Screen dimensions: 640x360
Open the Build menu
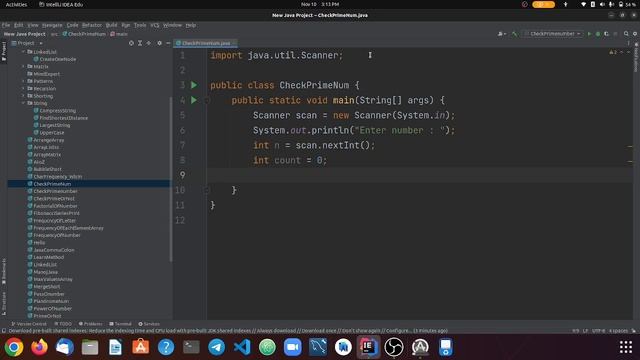click(111, 25)
